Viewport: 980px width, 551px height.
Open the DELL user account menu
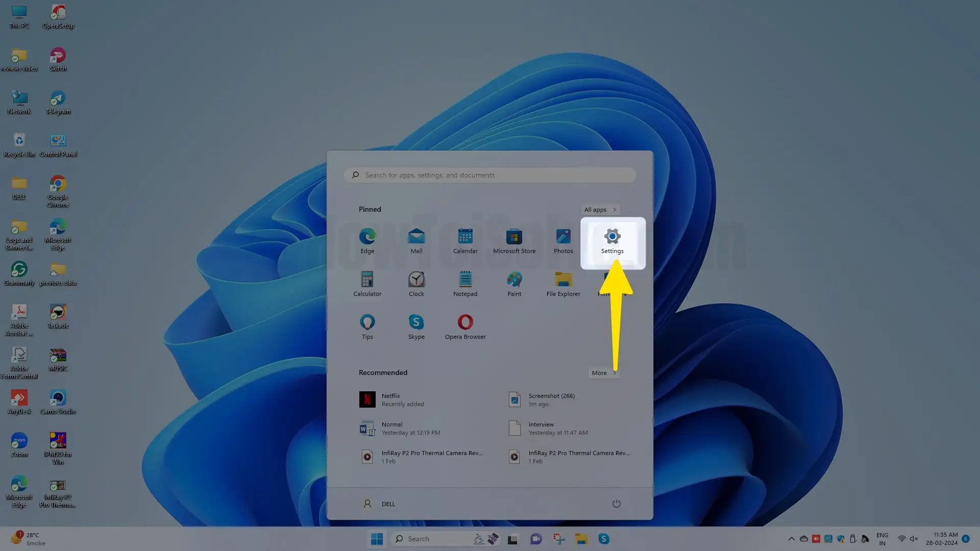tap(378, 504)
